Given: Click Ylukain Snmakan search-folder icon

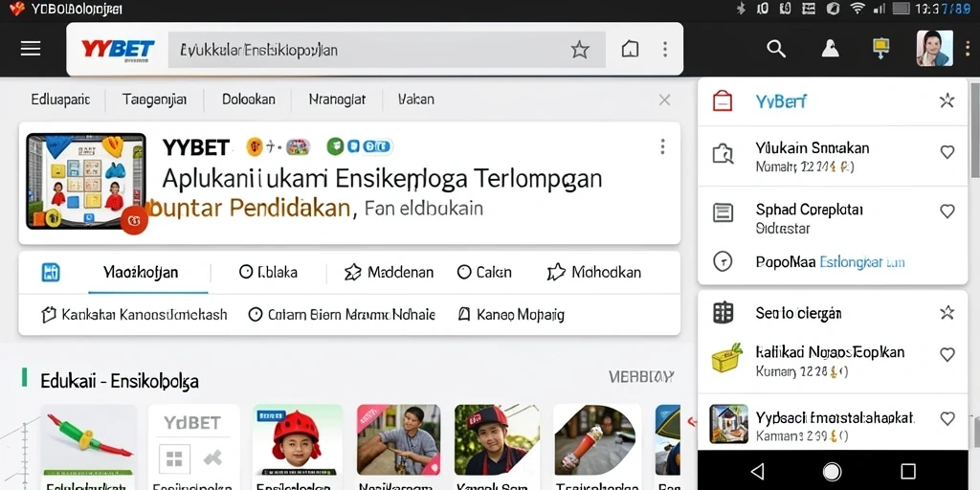Looking at the screenshot, I should [723, 154].
